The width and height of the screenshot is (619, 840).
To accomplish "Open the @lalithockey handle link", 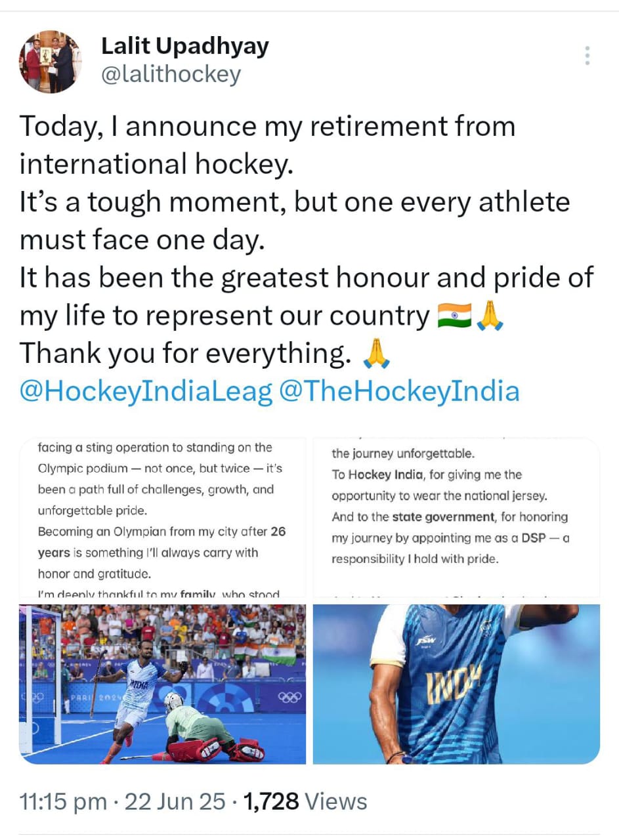I will pos(171,74).
